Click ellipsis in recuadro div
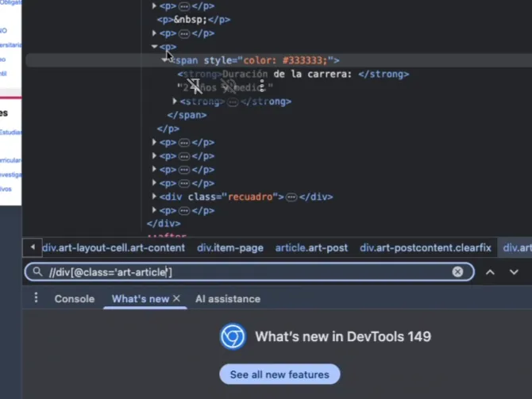The width and height of the screenshot is (532, 399). pos(291,197)
